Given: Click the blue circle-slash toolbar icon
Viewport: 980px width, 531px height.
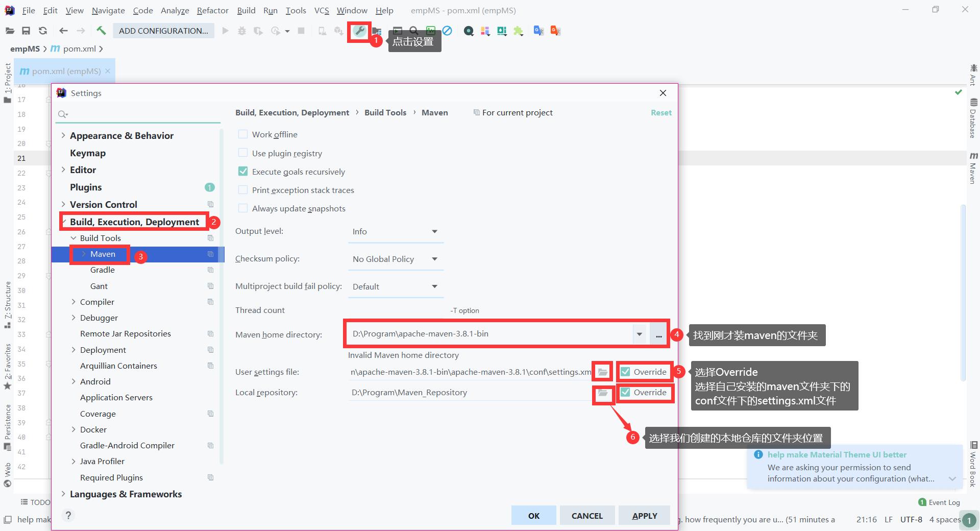Looking at the screenshot, I should coord(447,31).
